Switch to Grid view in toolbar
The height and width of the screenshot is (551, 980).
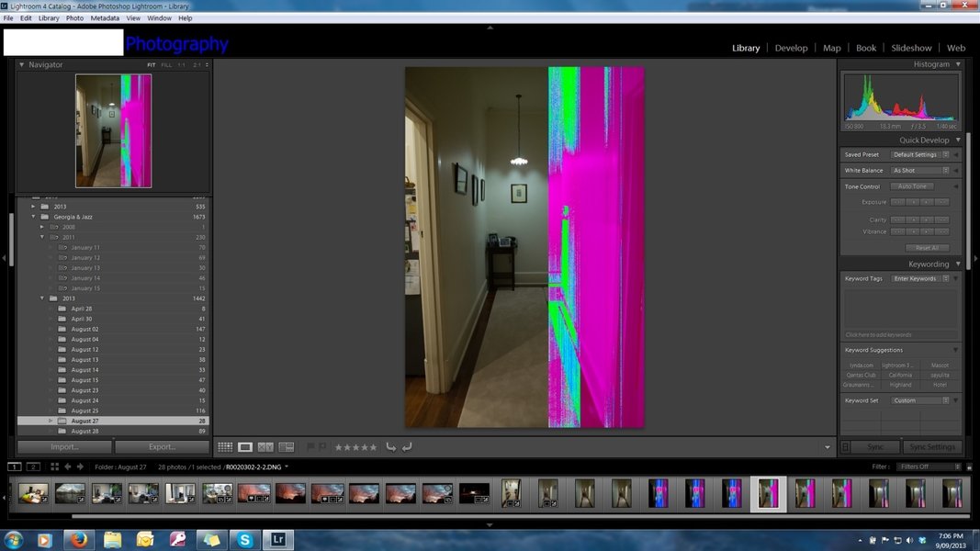[x=225, y=447]
